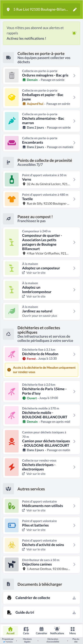Viewport: 83px width, 644px height.
Task: Tap the orange Textile t-shirt icon
Action: (x=12, y=199)
